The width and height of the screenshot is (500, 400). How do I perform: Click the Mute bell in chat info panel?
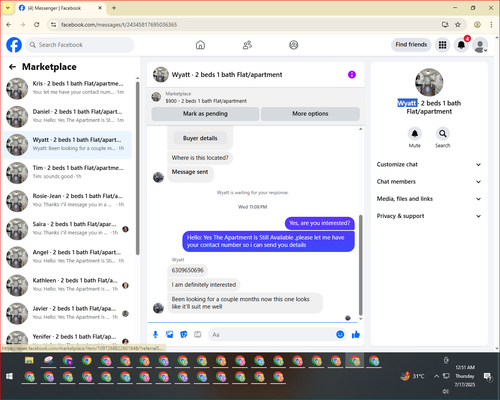pyautogui.click(x=414, y=134)
